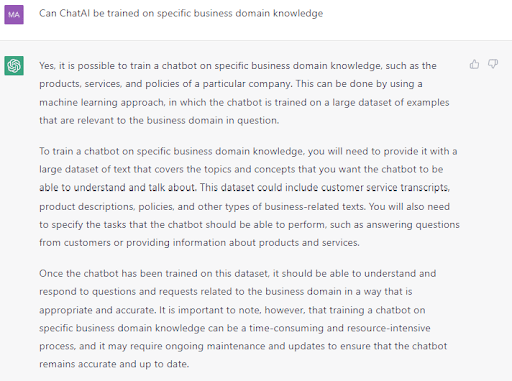Click the line starting 'product descriptions, policies'

click(x=244, y=207)
